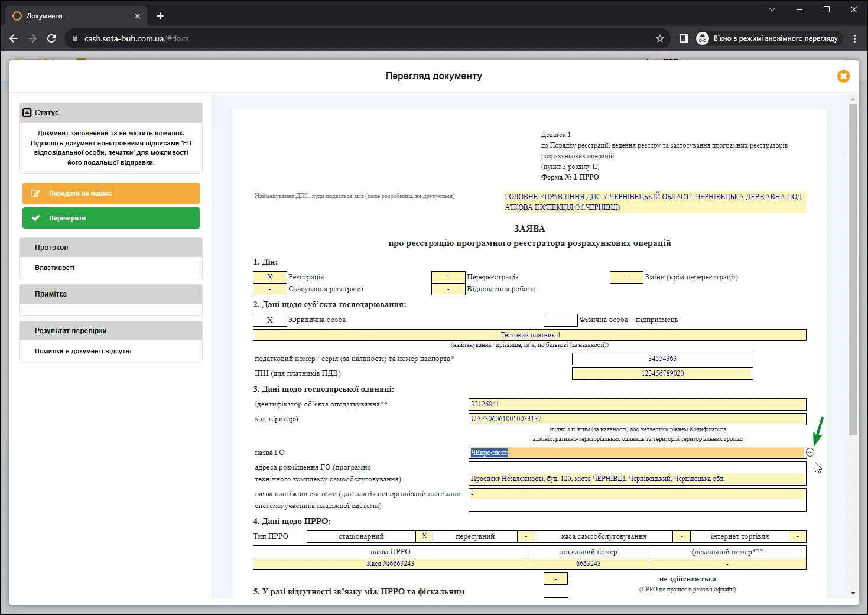Click the Передати на підпис button
The height and width of the screenshot is (615, 868).
pyautogui.click(x=111, y=193)
